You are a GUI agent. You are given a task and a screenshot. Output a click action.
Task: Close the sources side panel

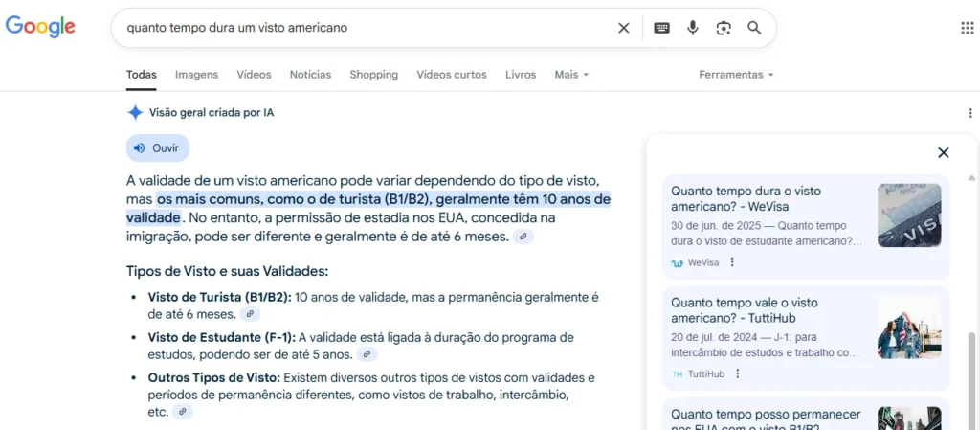point(943,152)
